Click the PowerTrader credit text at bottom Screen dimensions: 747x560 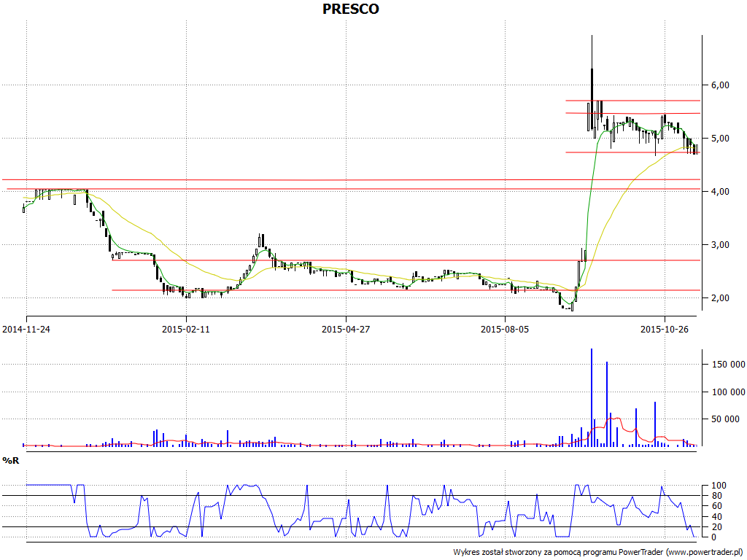pyautogui.click(x=598, y=553)
